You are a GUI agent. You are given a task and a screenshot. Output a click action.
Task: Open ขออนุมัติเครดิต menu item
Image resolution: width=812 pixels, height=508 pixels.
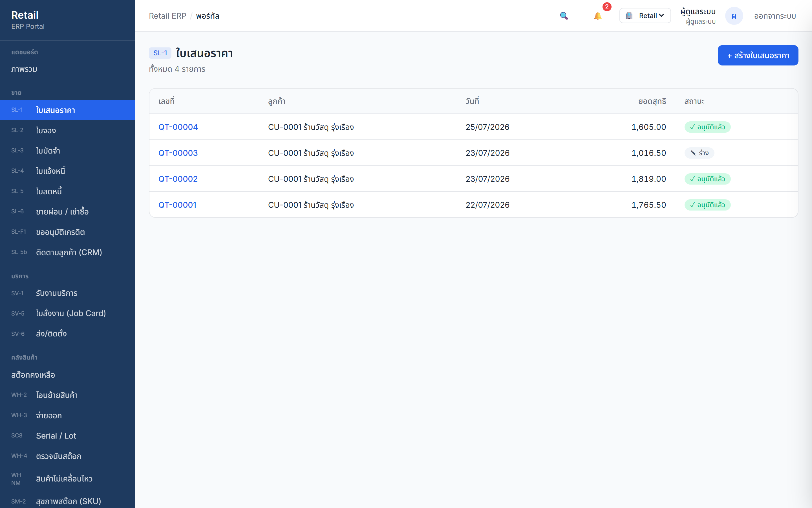point(67,232)
